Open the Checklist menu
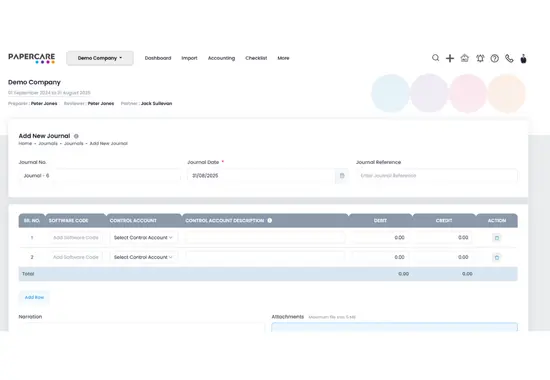 [x=256, y=58]
